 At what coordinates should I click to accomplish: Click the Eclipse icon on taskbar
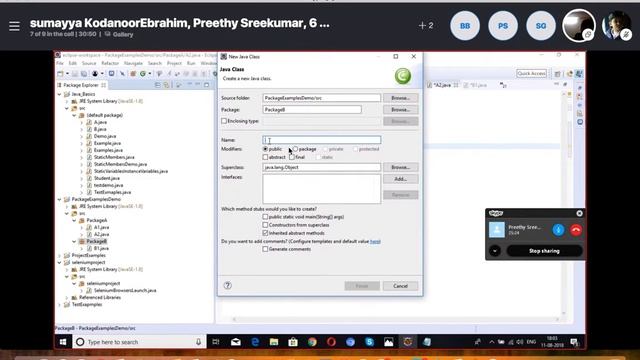tap(408, 342)
